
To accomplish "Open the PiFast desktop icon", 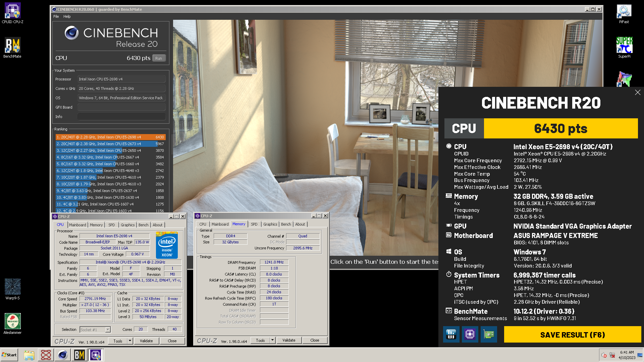I will pos(624,13).
